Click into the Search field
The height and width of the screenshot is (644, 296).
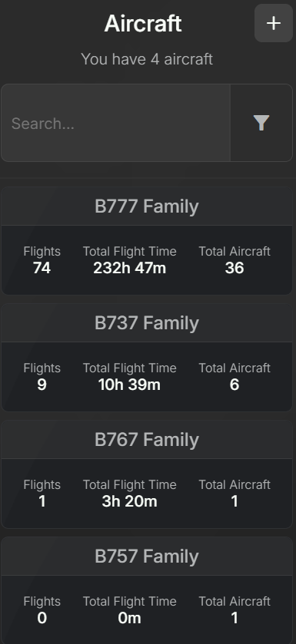pyautogui.click(x=115, y=123)
